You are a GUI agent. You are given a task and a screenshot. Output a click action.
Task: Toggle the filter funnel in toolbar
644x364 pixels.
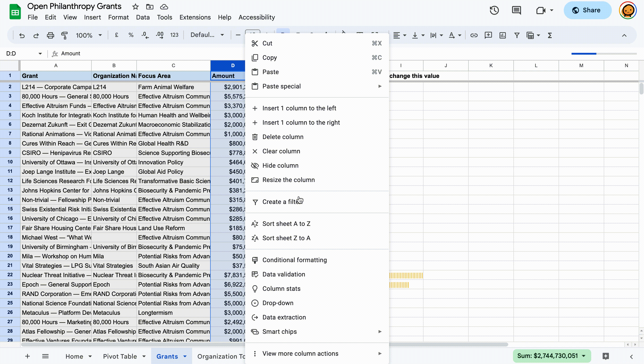[517, 35]
